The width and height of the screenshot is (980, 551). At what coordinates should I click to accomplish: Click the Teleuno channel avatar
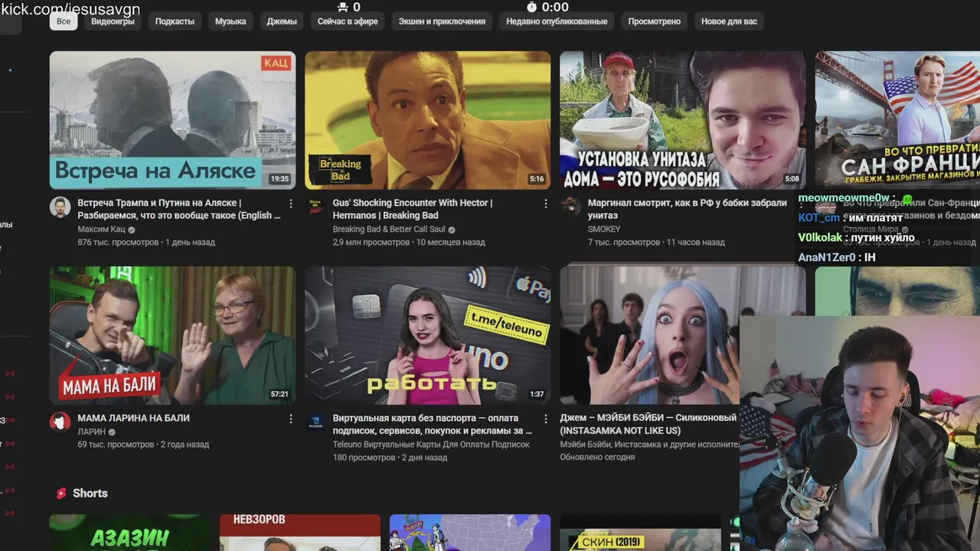315,422
